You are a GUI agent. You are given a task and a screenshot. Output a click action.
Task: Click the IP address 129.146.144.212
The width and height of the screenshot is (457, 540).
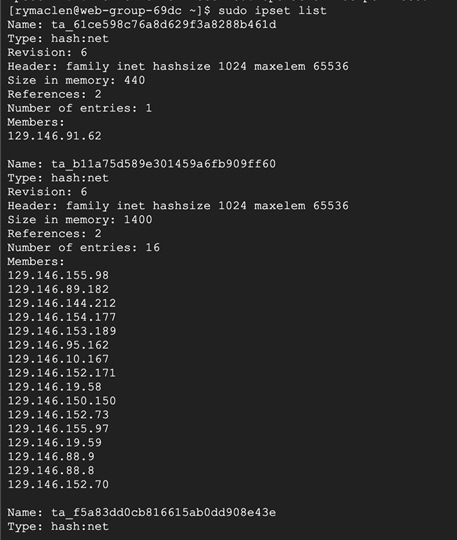tap(62, 303)
